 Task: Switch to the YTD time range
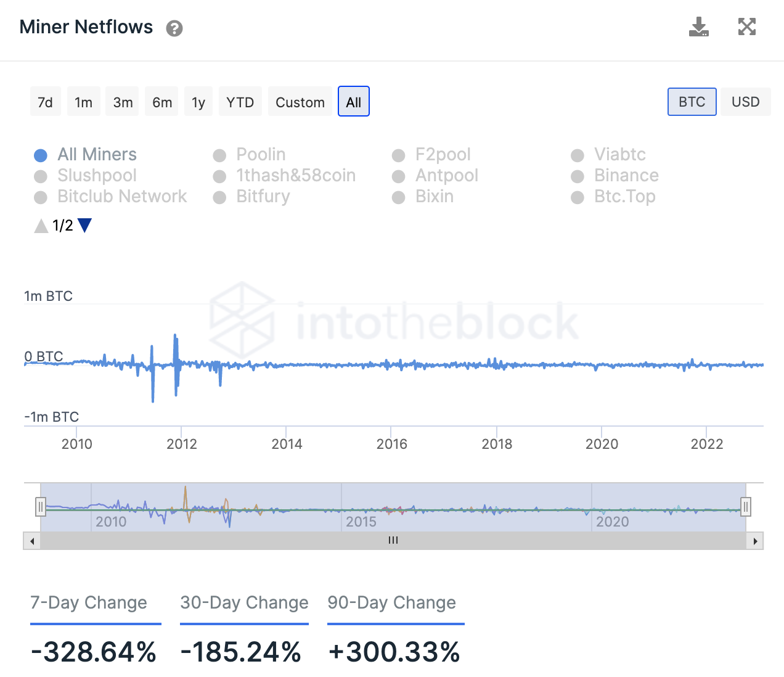click(240, 102)
